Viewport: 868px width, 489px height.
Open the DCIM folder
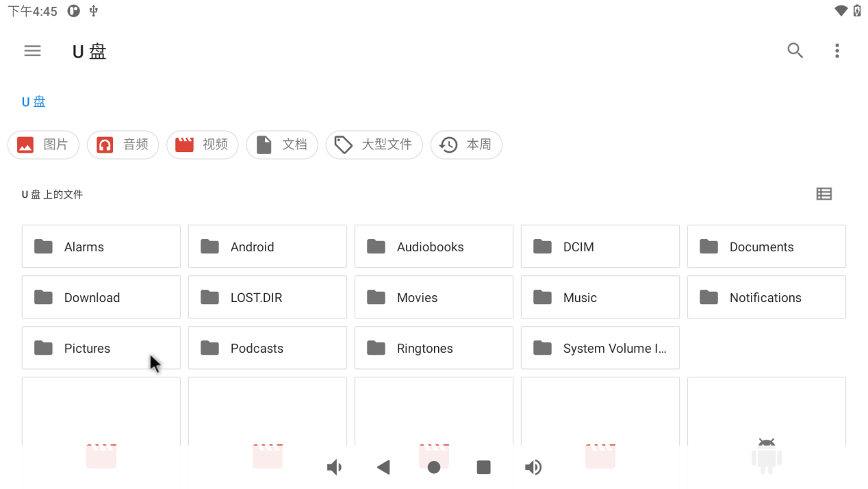coord(600,247)
